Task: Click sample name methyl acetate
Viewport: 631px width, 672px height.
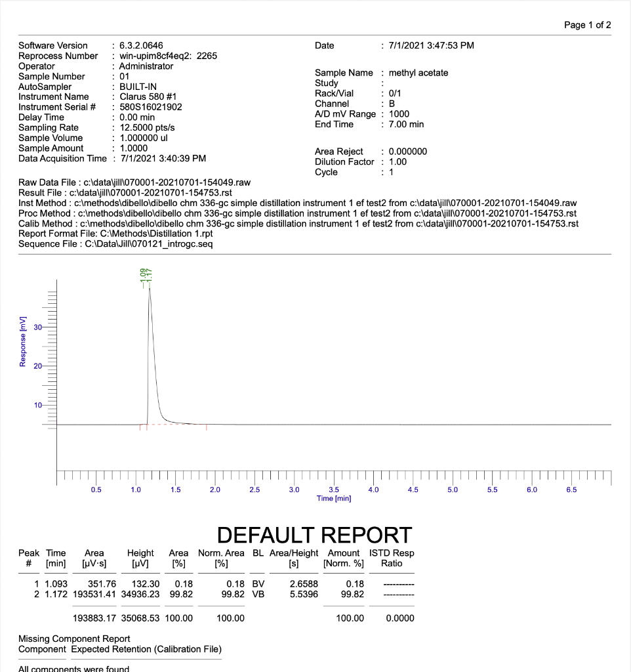Action: coord(418,73)
